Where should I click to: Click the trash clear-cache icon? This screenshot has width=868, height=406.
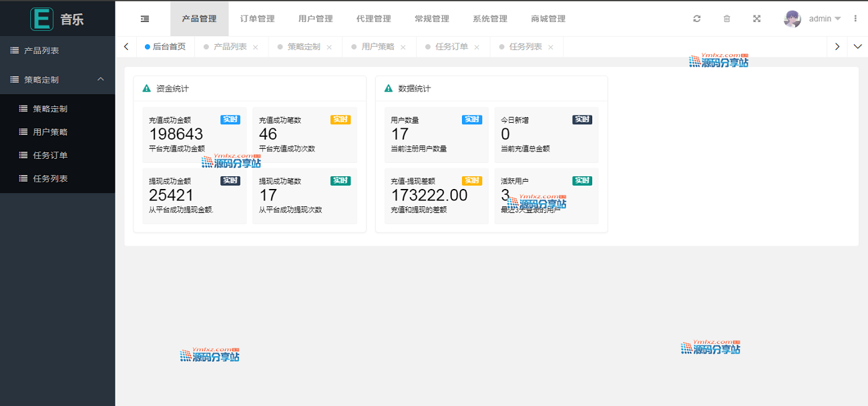[727, 19]
